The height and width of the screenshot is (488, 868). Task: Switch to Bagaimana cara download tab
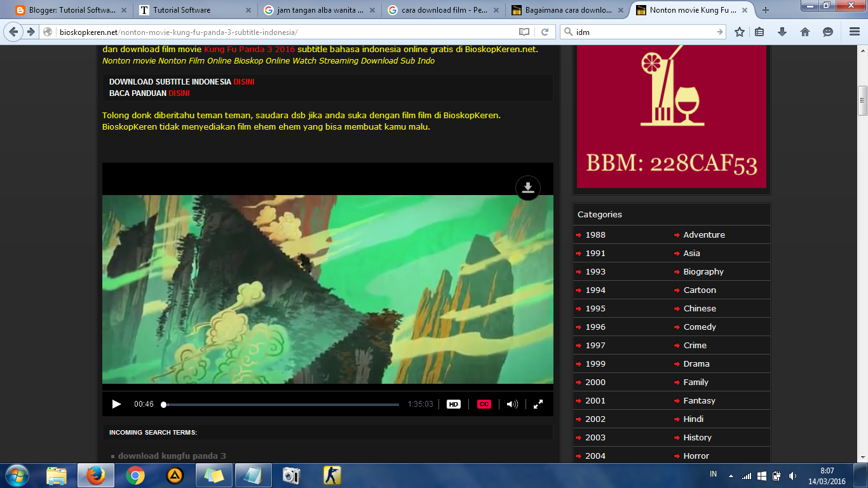(567, 10)
